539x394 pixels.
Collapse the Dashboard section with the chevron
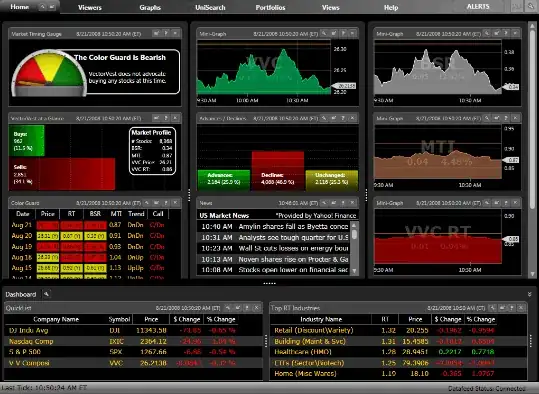coord(529,294)
